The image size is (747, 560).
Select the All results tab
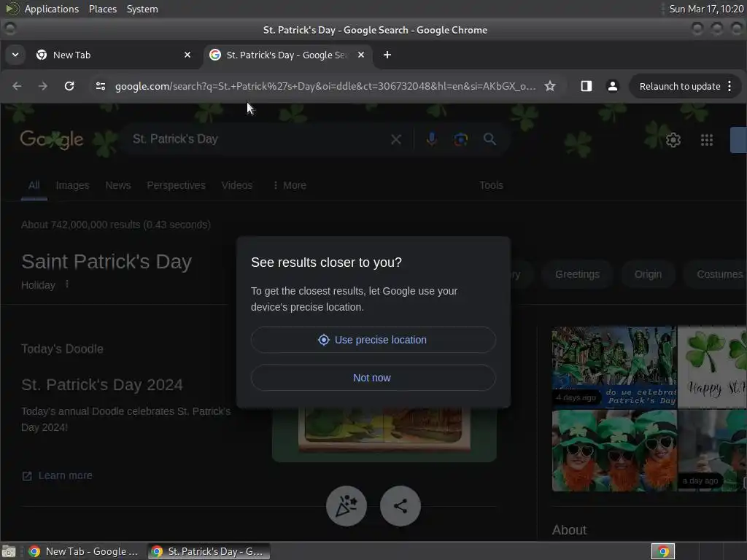(34, 185)
